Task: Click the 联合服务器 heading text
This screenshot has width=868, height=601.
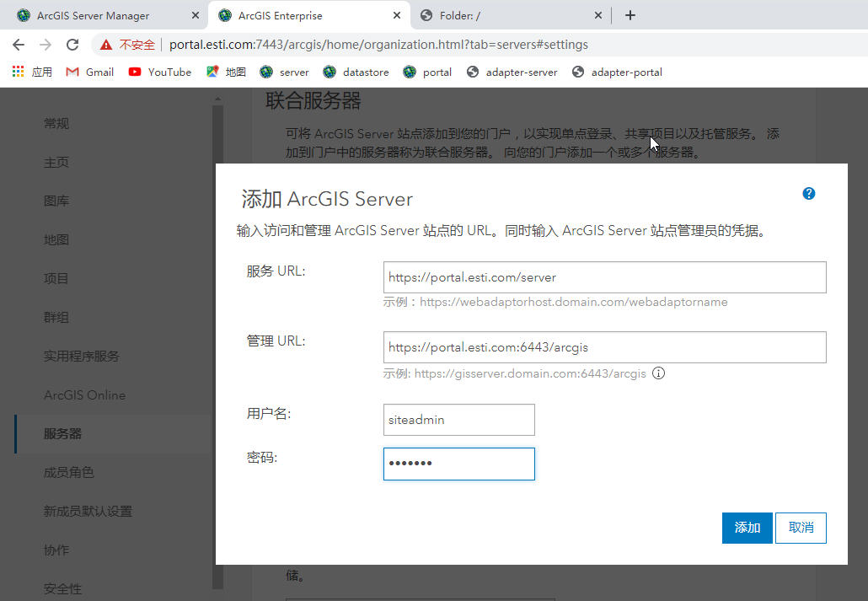Action: pyautogui.click(x=313, y=101)
